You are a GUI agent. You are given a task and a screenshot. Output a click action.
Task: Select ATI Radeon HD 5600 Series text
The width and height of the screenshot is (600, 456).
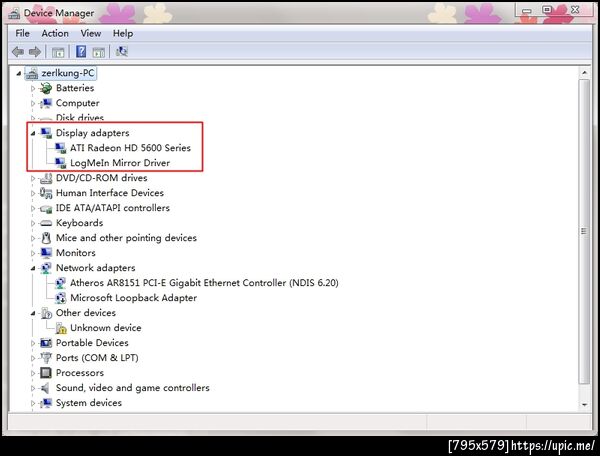point(130,148)
